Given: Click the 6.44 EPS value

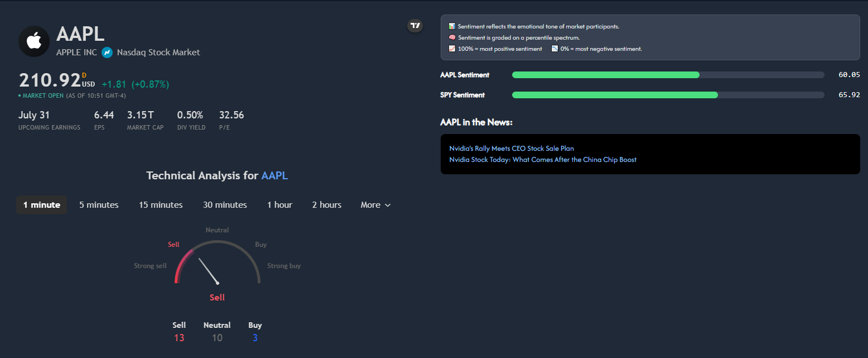Looking at the screenshot, I should pyautogui.click(x=104, y=115).
